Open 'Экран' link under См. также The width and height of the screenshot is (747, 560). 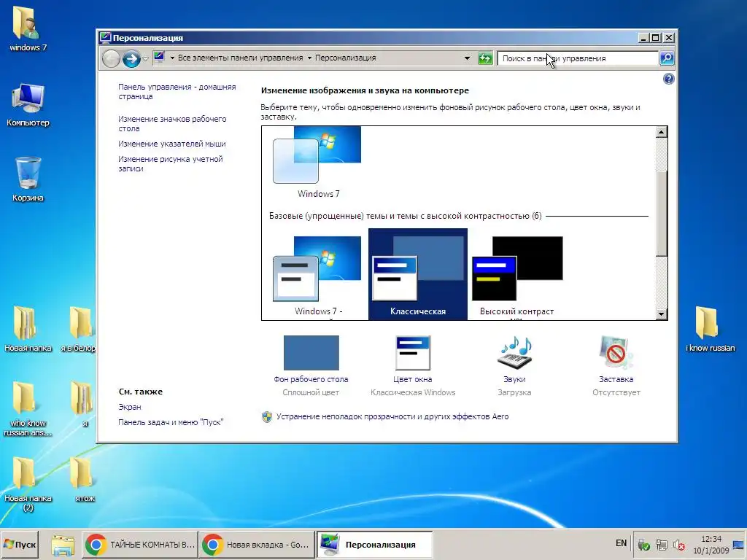click(130, 407)
